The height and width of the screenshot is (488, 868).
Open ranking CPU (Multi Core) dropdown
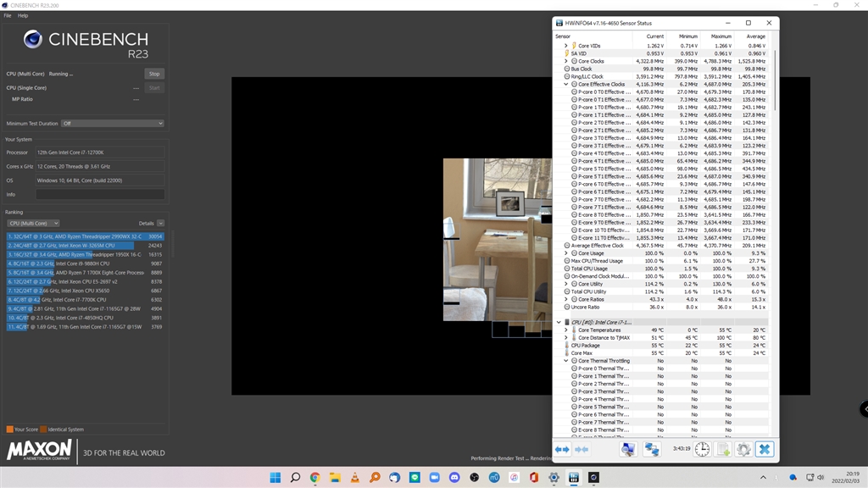(33, 223)
